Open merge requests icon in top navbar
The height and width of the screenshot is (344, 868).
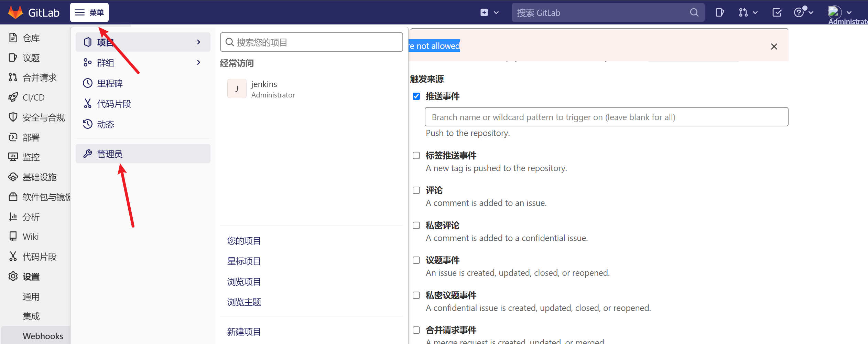point(743,13)
